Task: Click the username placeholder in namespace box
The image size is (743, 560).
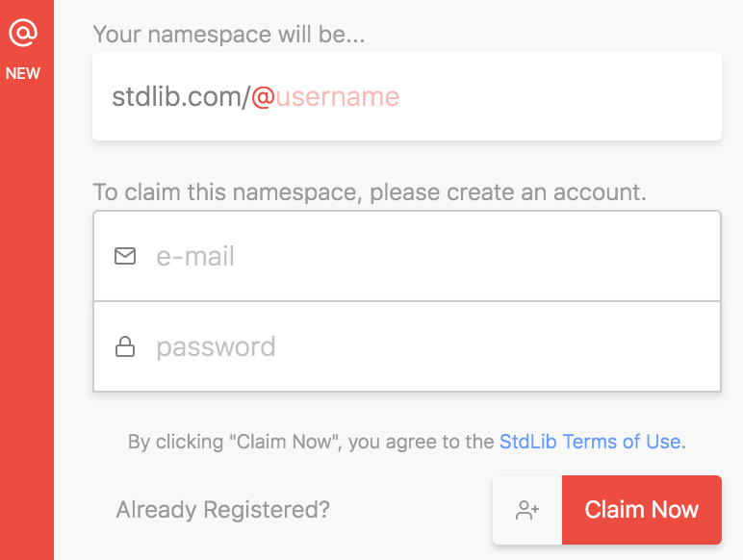Action: click(x=338, y=96)
